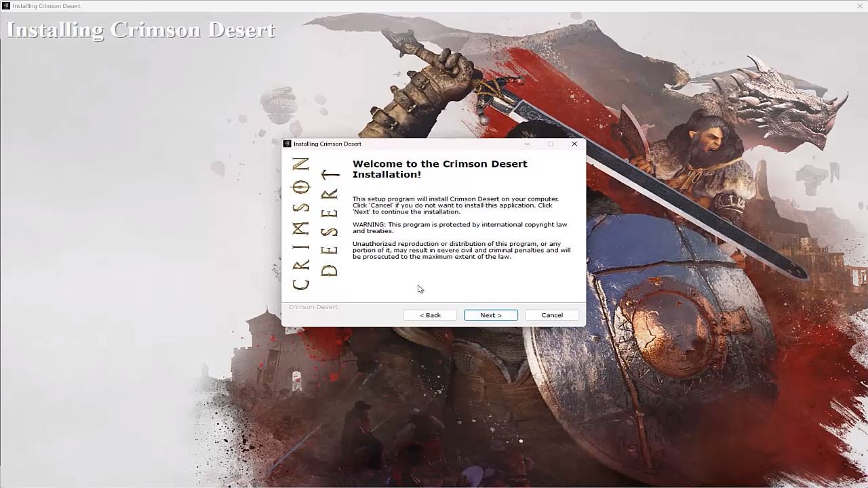Viewport: 868px width, 488px height.
Task: Click the dialog title text in title bar
Action: tap(328, 144)
